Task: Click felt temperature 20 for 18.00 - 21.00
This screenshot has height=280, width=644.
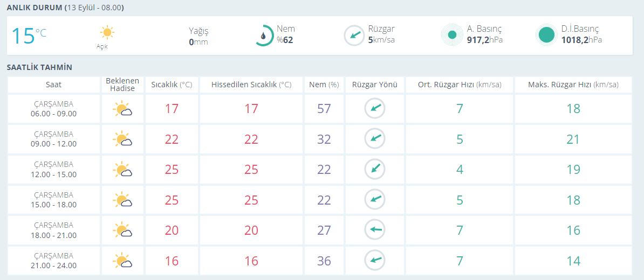Action: (251, 230)
